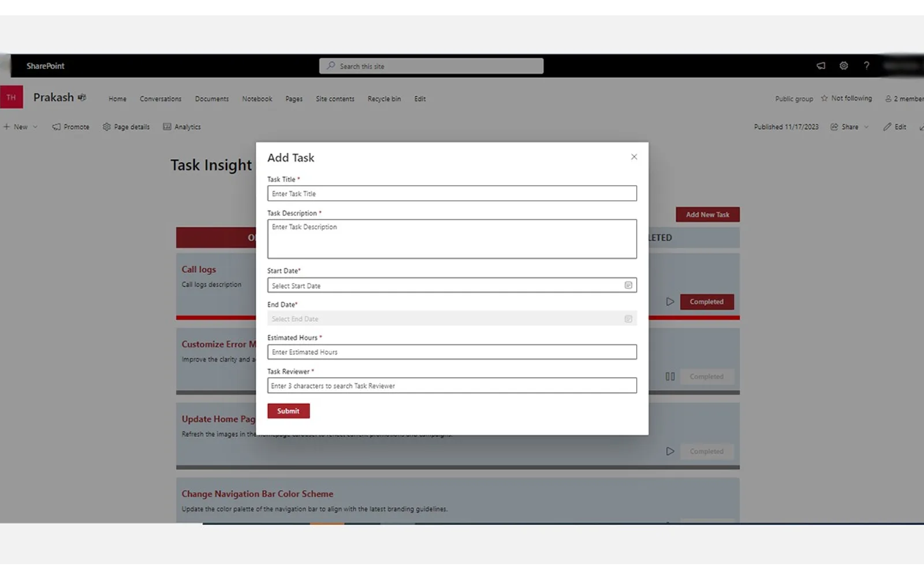The height and width of the screenshot is (578, 924).
Task: Close the Add Task dialog
Action: [x=634, y=157]
